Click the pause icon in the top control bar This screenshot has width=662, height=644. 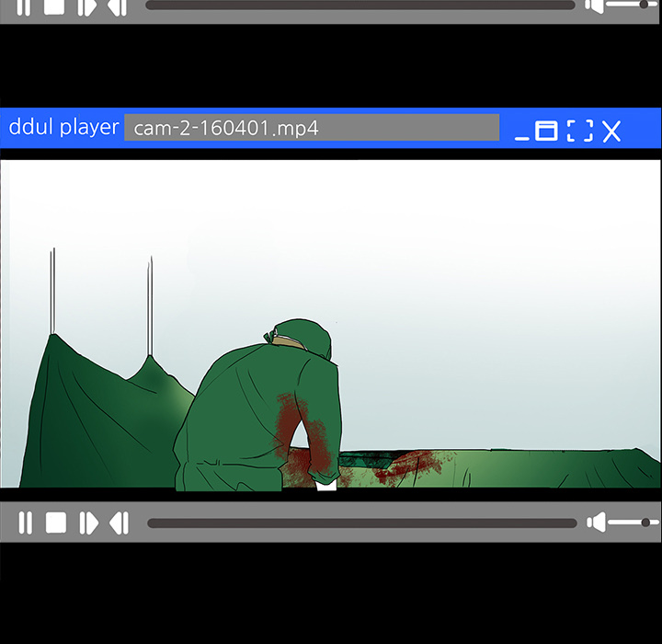[24, 7]
